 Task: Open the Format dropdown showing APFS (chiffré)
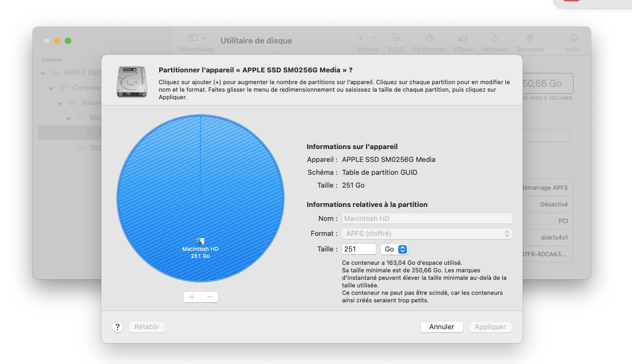(x=427, y=234)
